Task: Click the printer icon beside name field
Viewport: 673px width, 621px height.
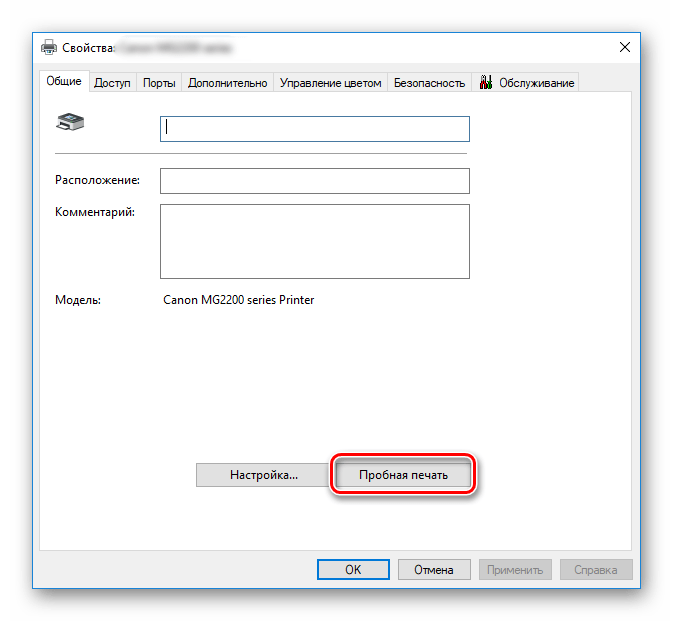Action: click(70, 123)
